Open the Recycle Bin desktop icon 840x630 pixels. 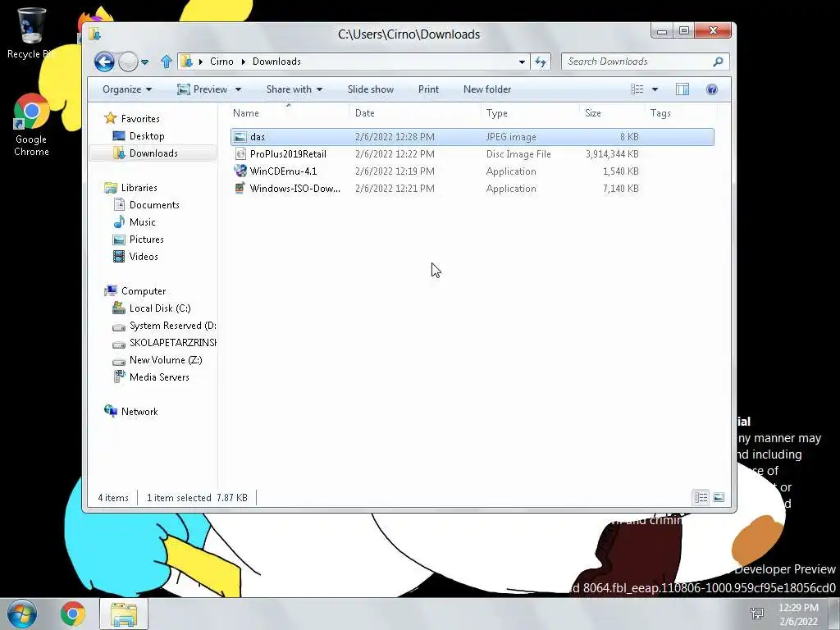tap(31, 33)
